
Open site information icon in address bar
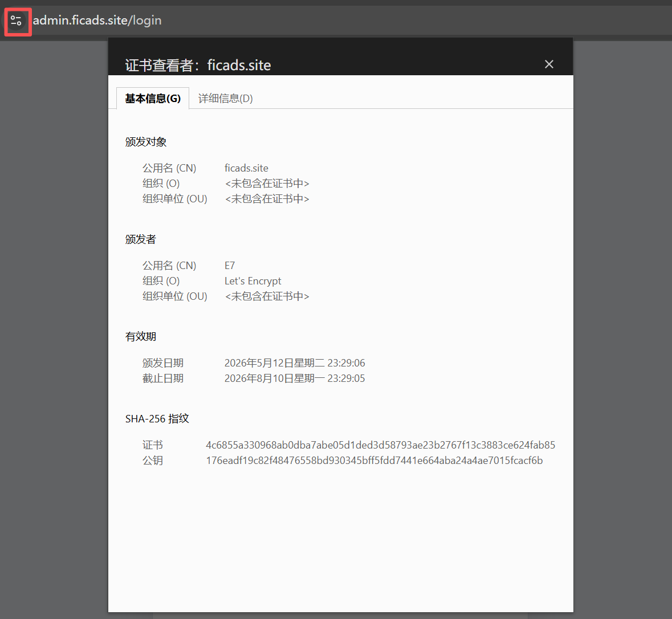pyautogui.click(x=17, y=21)
